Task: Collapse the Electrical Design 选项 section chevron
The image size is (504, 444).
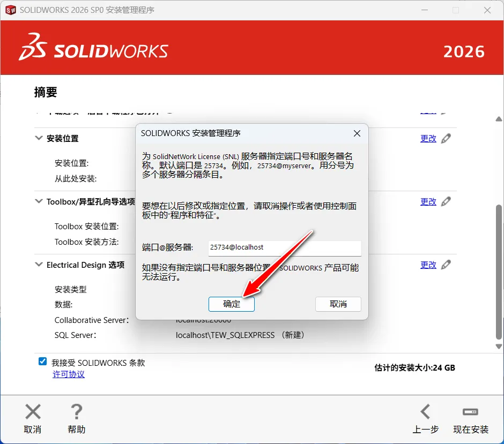Action: point(39,265)
